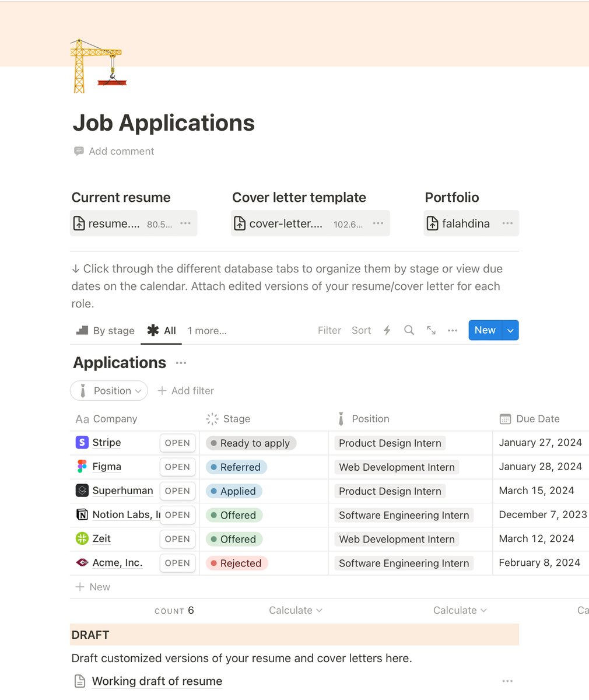Switch to the By stage tab
Viewport: 589px width, 700px height.
(104, 330)
